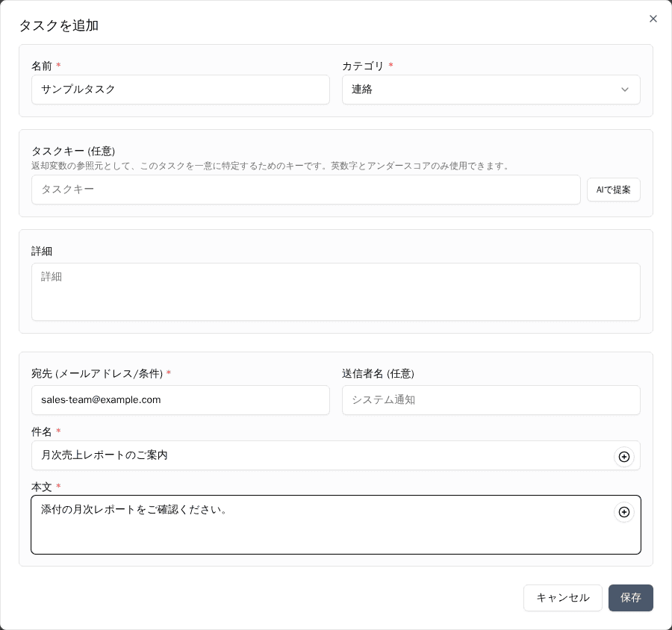This screenshot has width=672, height=630.
Task: Focus the タスクキー input field
Action: (x=305, y=190)
